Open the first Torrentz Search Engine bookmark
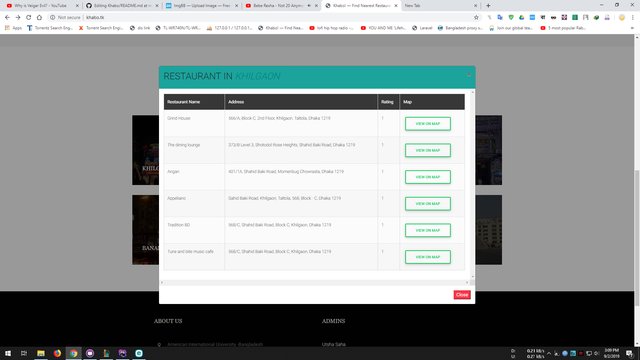The width and height of the screenshot is (640, 360). tap(50, 28)
